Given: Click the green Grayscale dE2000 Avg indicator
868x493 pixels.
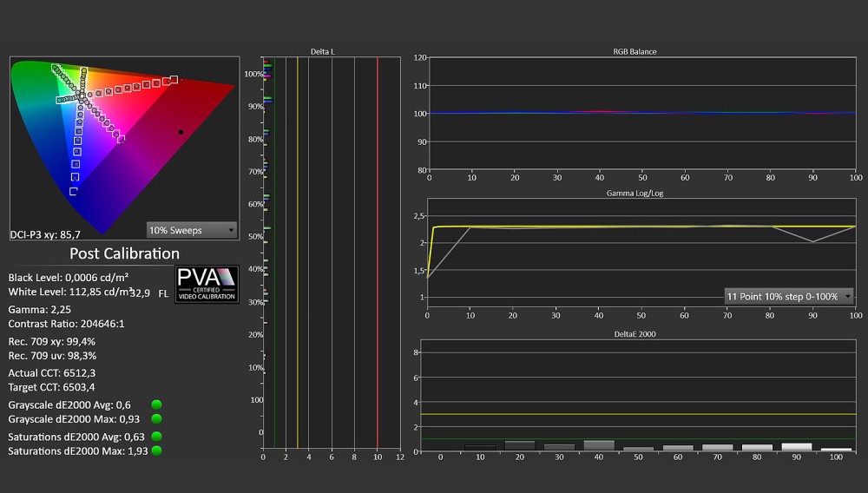Looking at the screenshot, I should (x=156, y=405).
